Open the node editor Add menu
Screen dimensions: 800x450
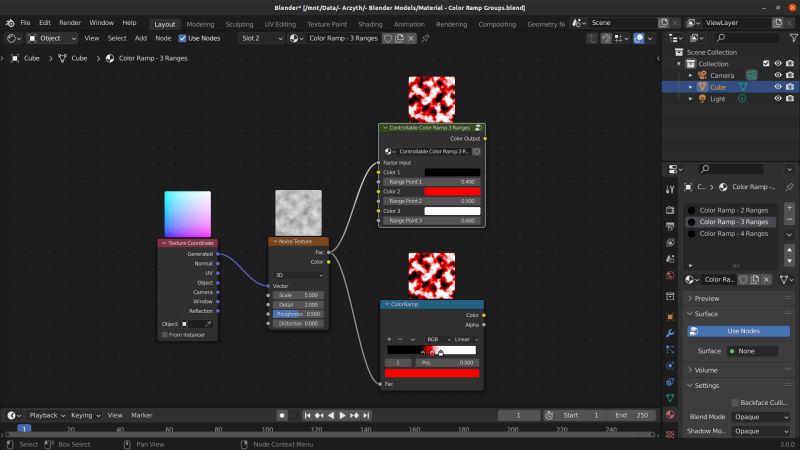coord(141,38)
